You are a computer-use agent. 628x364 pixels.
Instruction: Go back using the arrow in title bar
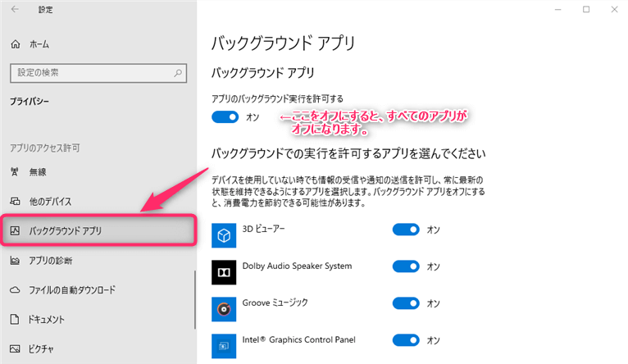(x=15, y=9)
